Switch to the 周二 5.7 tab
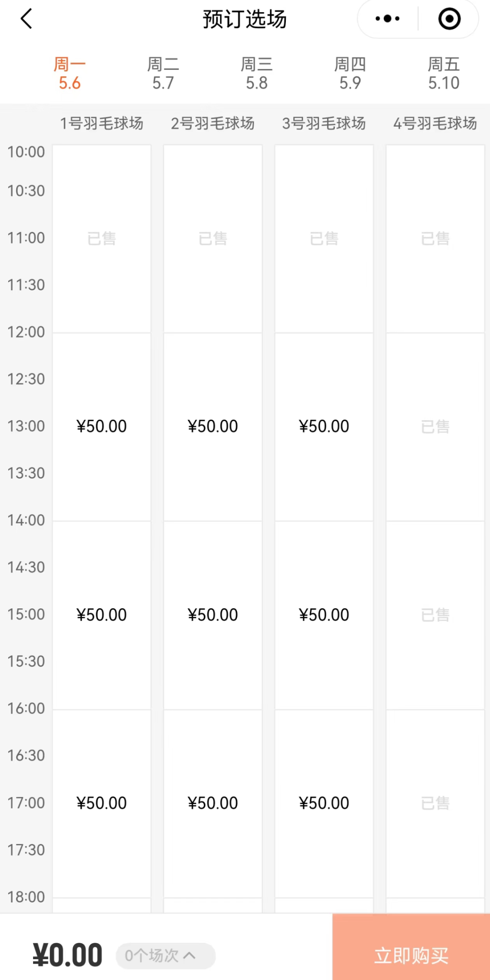This screenshot has height=980, width=490. pyautogui.click(x=163, y=73)
